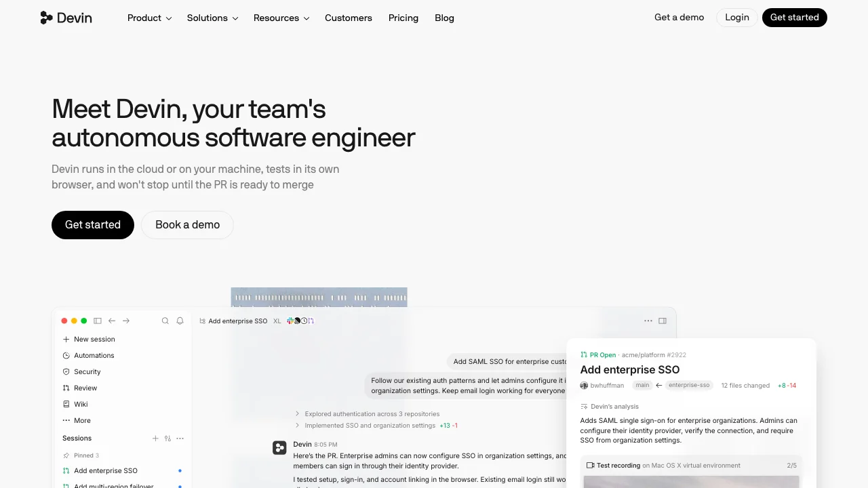Click the Login button
The width and height of the screenshot is (868, 488).
tap(737, 18)
